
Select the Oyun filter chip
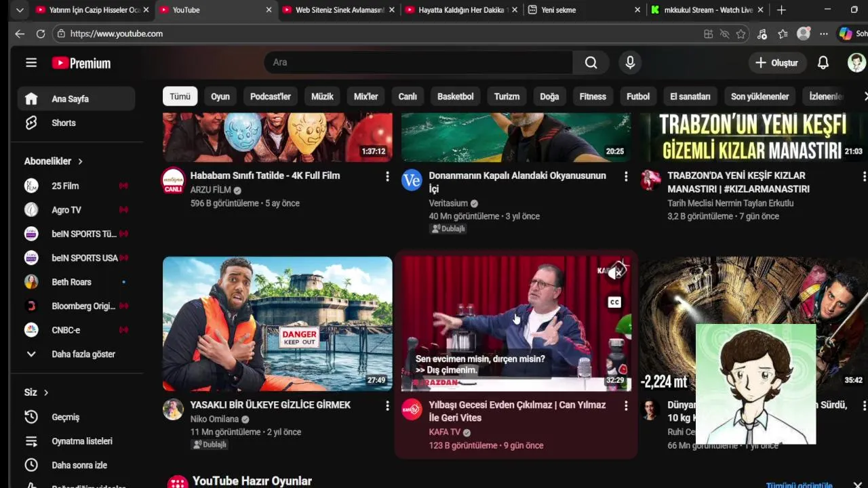[x=220, y=96]
